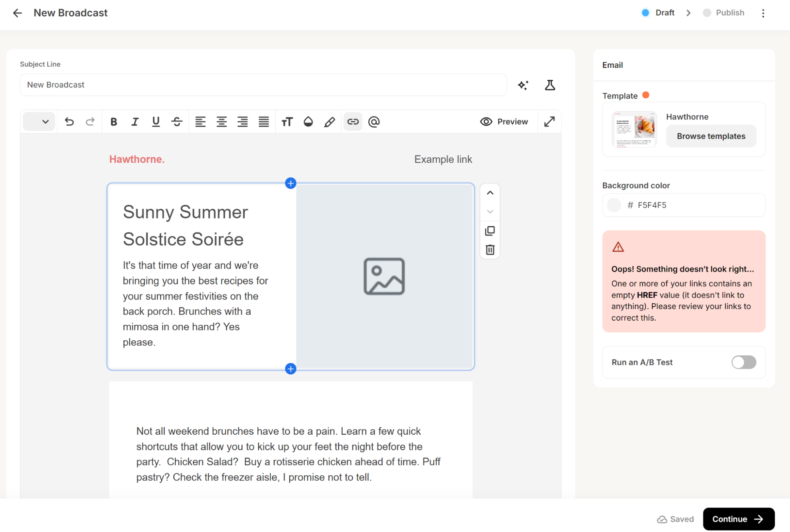Move the block up with chevron arrow
This screenshot has width=790, height=532.
point(490,193)
